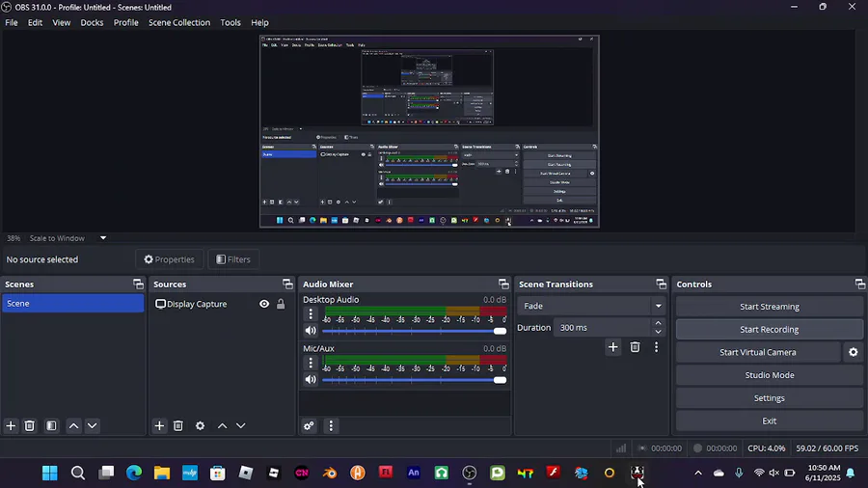
Task: Increase transition duration stepper up
Action: click(658, 323)
